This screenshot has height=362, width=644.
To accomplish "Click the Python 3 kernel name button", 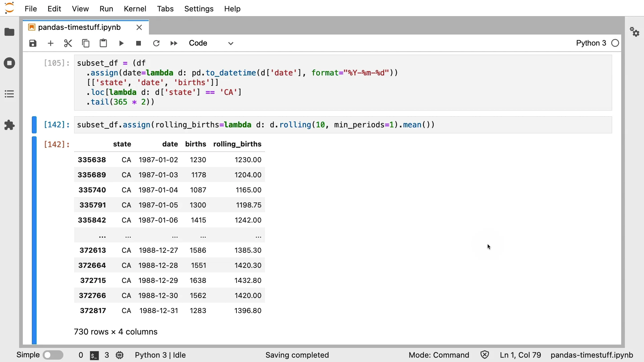I will coord(591,43).
